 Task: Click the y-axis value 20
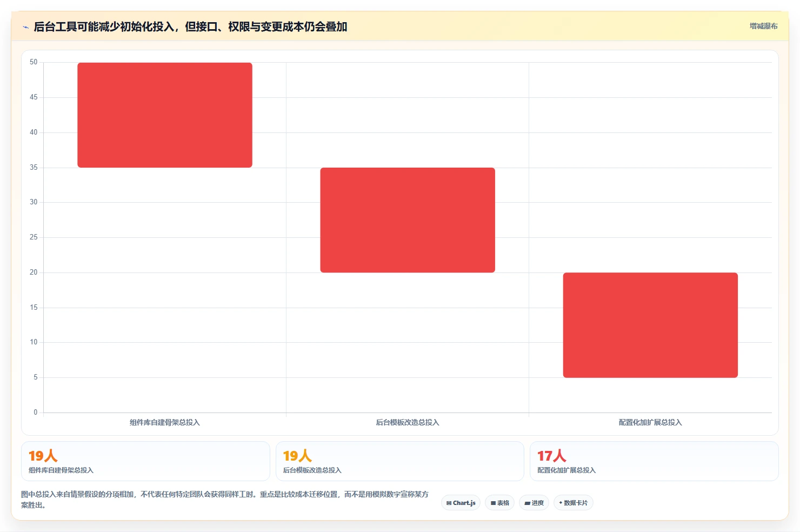tap(34, 272)
